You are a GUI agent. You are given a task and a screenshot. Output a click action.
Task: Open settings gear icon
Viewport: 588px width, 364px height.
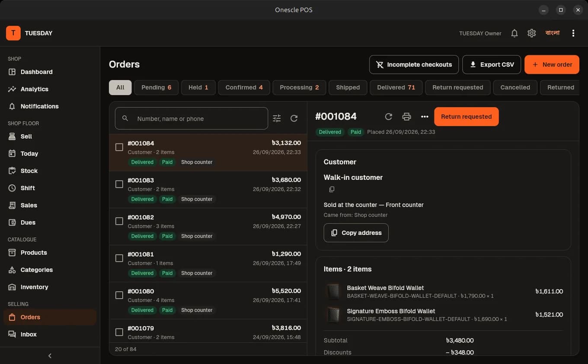click(532, 33)
